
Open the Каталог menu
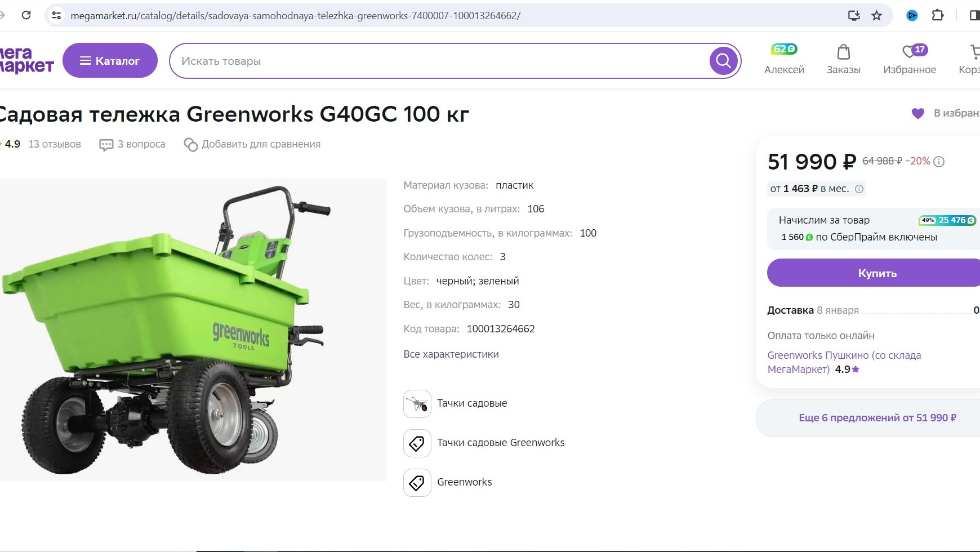pyautogui.click(x=110, y=60)
